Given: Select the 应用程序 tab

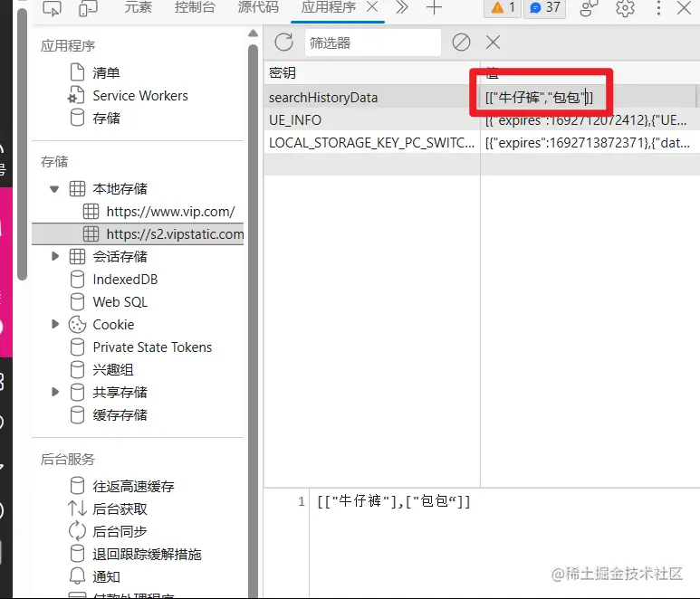Looking at the screenshot, I should click(x=328, y=7).
